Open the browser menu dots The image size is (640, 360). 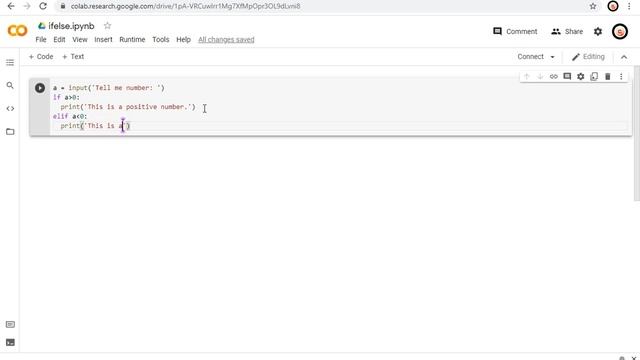pyautogui.click(x=629, y=6)
